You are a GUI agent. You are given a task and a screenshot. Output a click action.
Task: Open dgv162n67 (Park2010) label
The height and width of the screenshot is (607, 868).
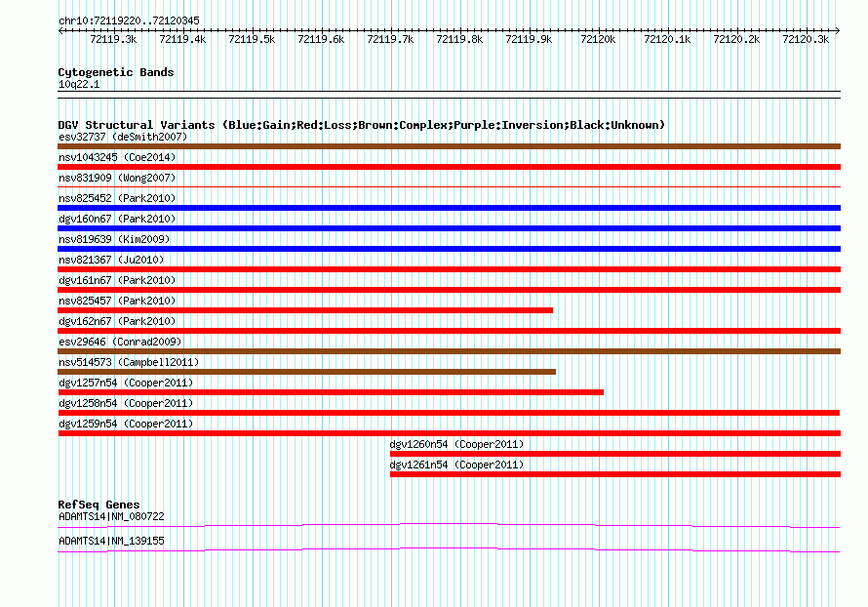pyautogui.click(x=117, y=321)
